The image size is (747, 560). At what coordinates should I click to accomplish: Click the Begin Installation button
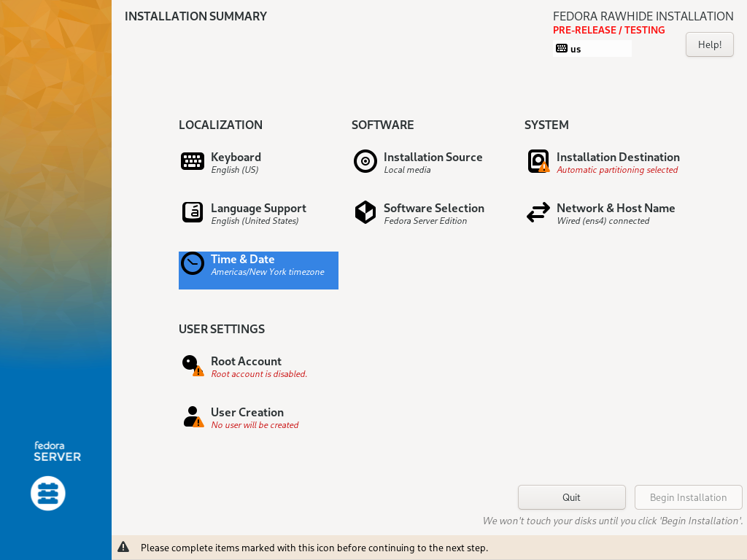[689, 497]
